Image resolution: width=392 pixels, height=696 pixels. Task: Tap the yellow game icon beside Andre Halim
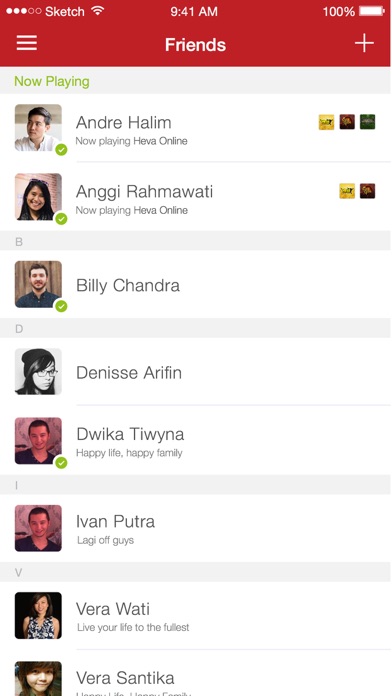(x=326, y=122)
